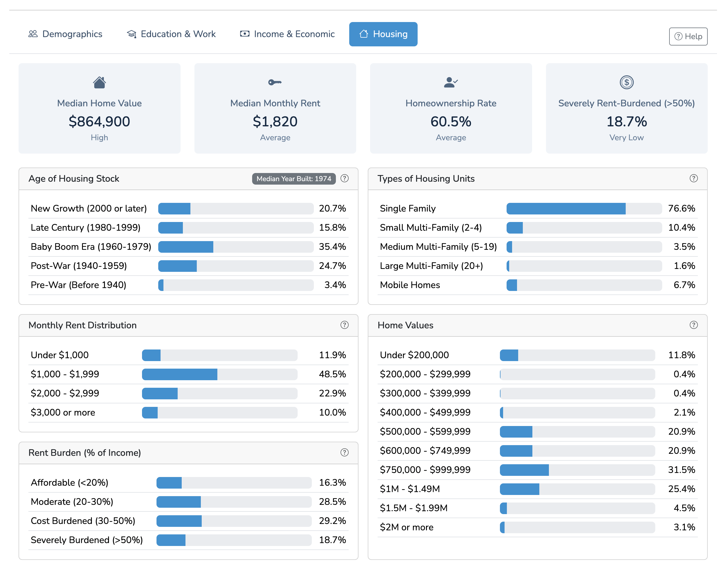Viewport: 728px width, 568px height.
Task: Select the $200,000 - $299,999 label
Action: pyautogui.click(x=425, y=374)
